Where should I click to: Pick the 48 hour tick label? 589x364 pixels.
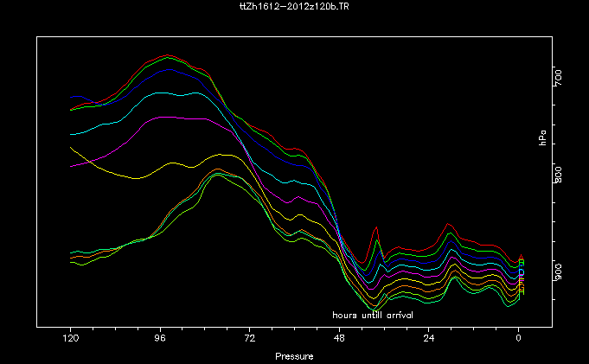[x=339, y=338]
